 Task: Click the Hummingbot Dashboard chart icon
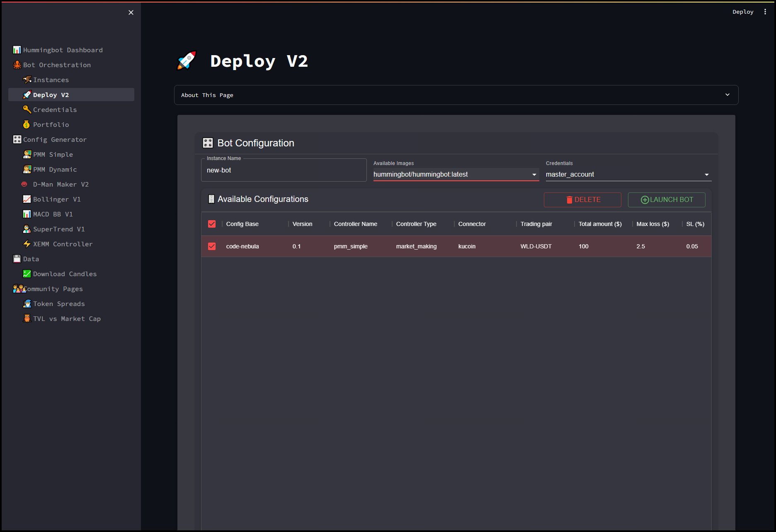[17, 49]
